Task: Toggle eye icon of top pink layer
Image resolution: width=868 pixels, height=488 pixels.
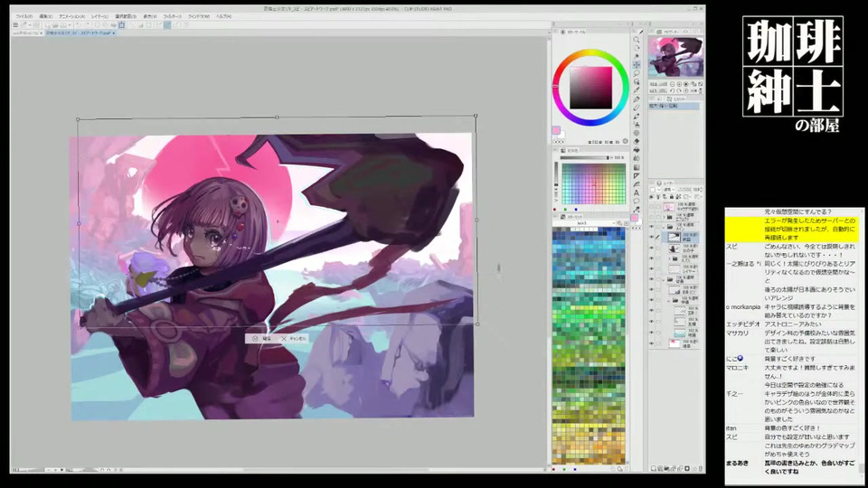Action: [x=652, y=206]
